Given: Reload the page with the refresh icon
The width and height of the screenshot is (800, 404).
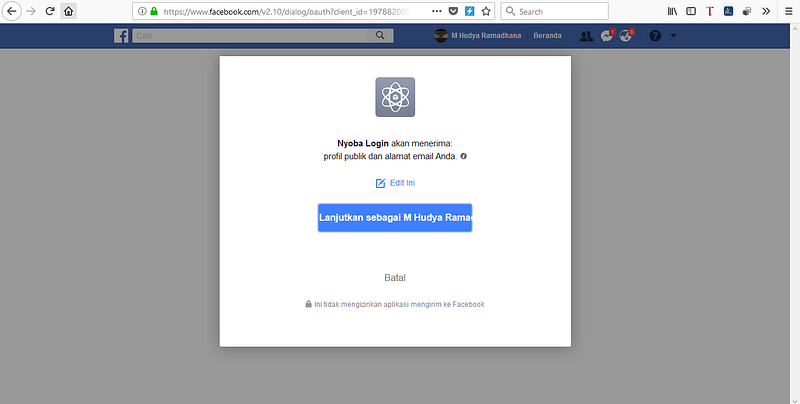Looking at the screenshot, I should coord(49,11).
